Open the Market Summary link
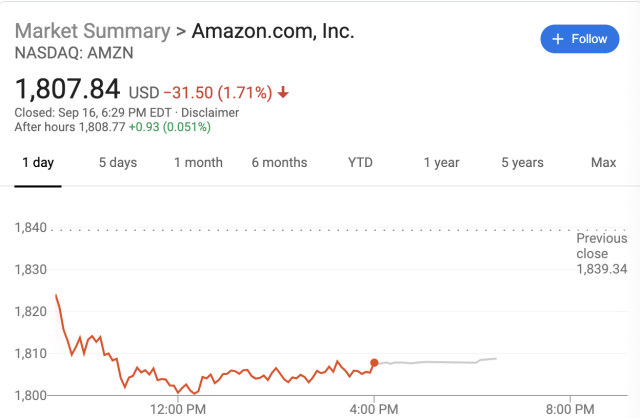 point(92,30)
